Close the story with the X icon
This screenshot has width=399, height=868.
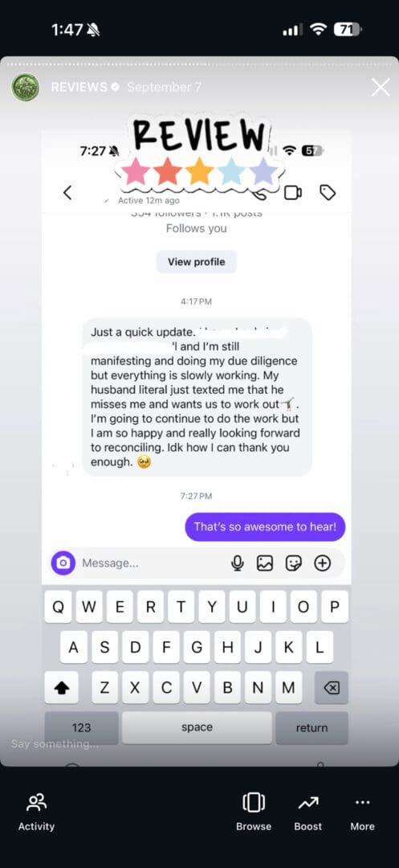tap(381, 87)
